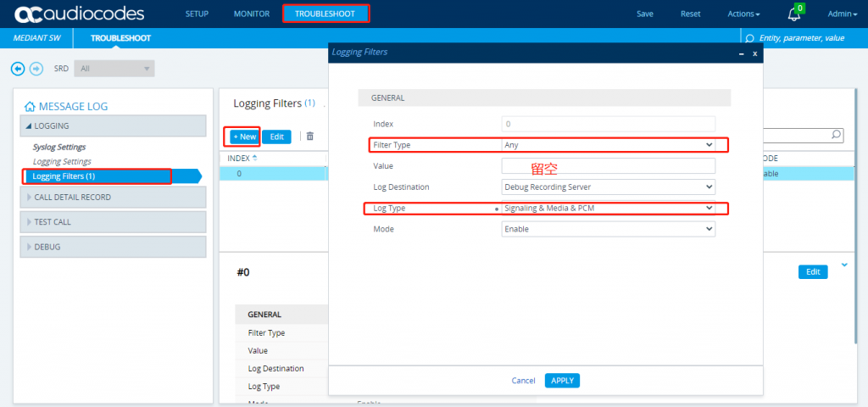Open the SRD All dropdown
Image resolution: width=868 pixels, height=407 pixels.
114,69
